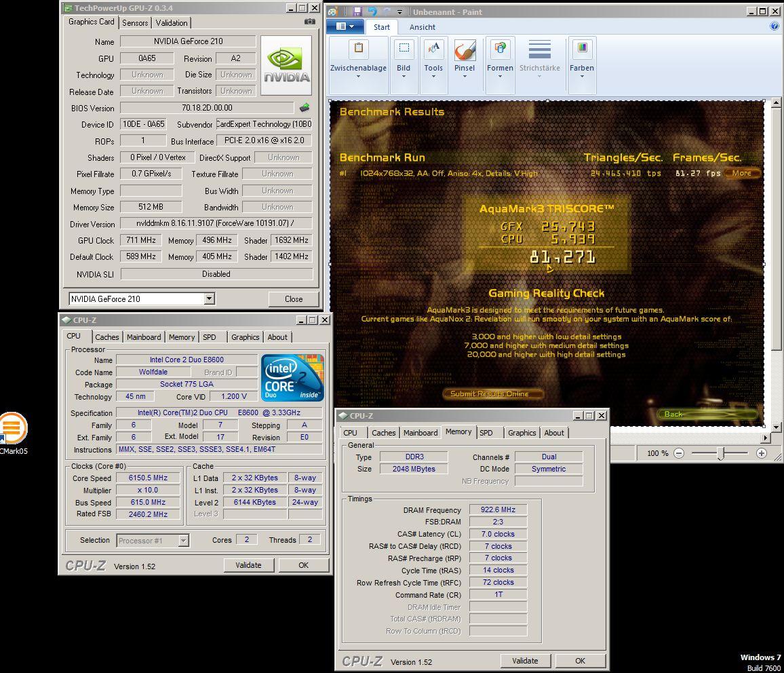This screenshot has width=784, height=673.
Task: Open the Processor #1 selection dropdown
Action: [x=184, y=541]
